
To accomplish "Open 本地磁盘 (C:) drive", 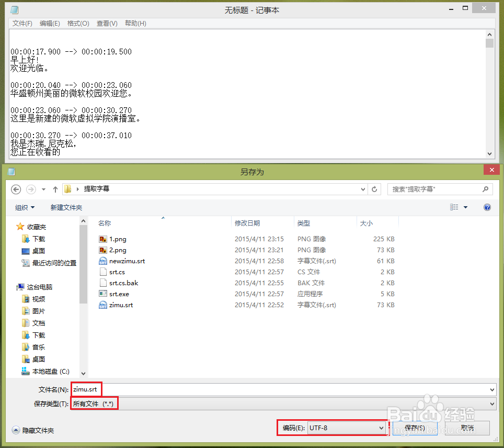I will coord(51,372).
